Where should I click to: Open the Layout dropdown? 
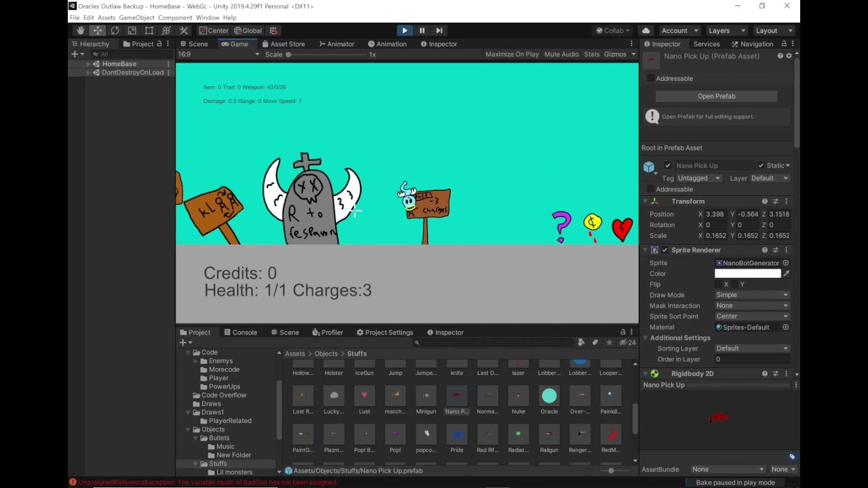click(x=773, y=30)
